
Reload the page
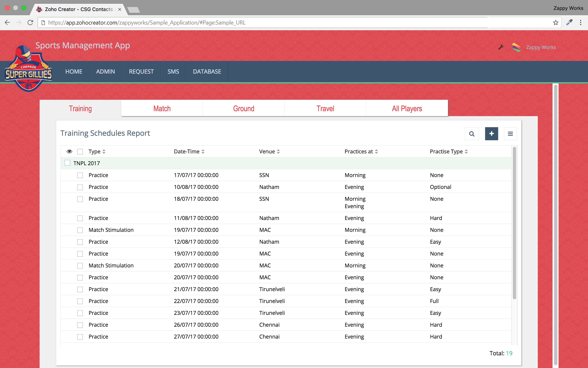tap(30, 23)
